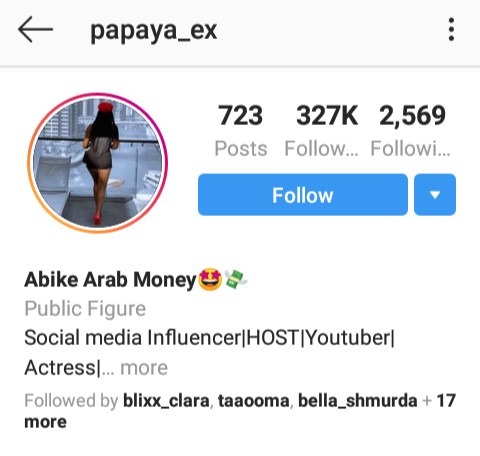Click the Public Figure category label
Screen dimensions: 480x456
point(85,309)
